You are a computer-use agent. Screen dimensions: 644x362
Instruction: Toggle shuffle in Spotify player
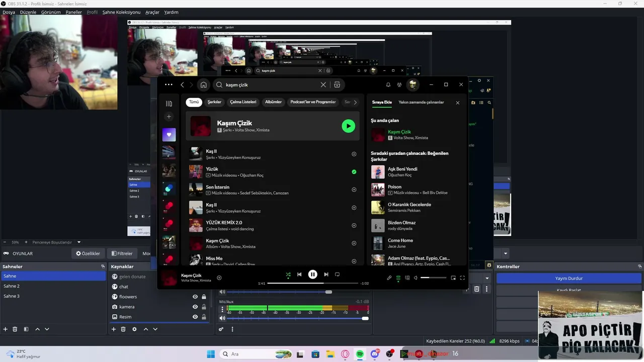(288, 275)
